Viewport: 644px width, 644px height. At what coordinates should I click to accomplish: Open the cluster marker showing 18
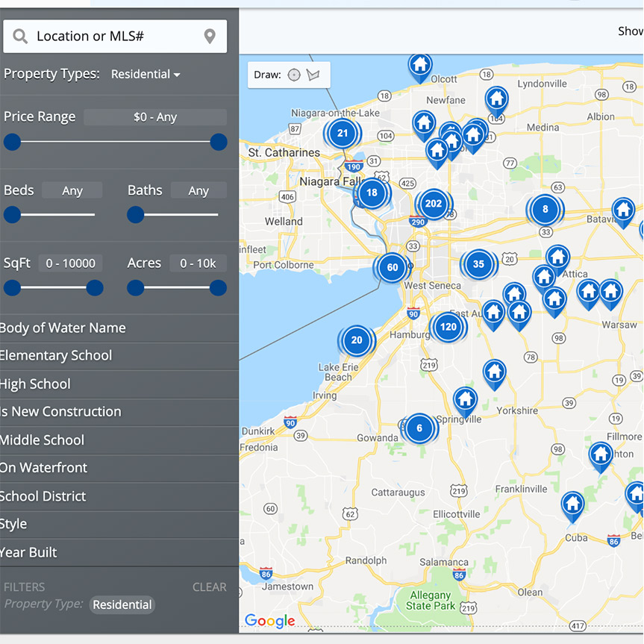pos(372,193)
